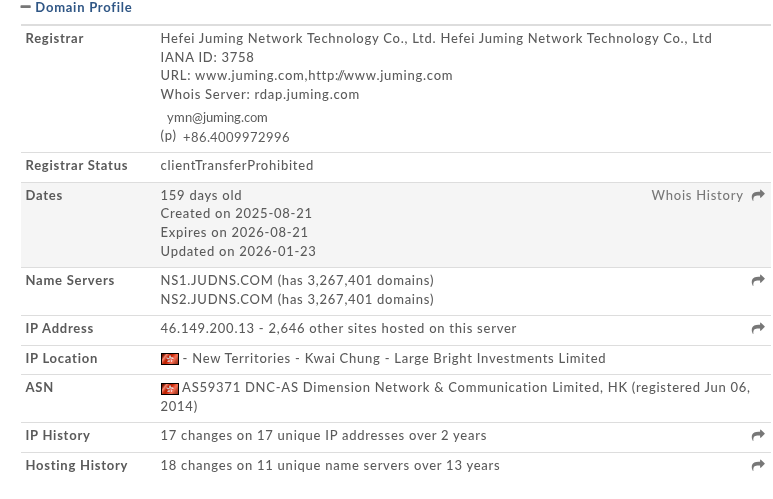Image resolution: width=773 pixels, height=499 pixels.
Task: Click the AS59371 ASN entry
Action: 211,388
